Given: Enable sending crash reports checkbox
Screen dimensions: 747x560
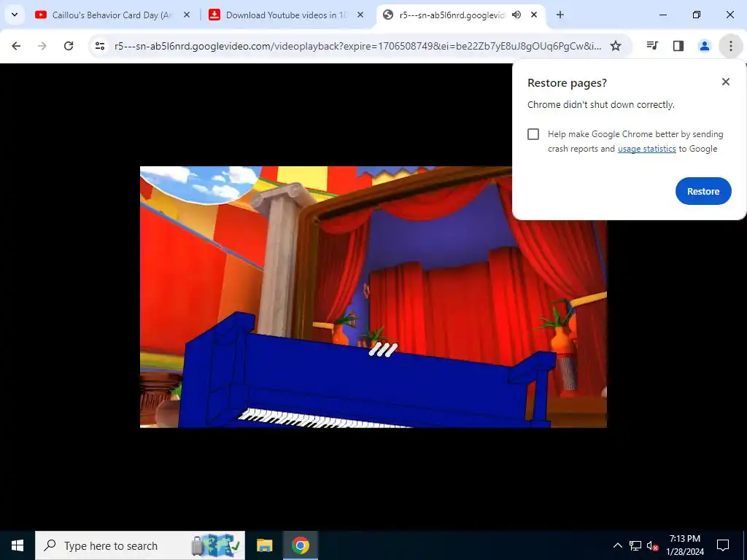Looking at the screenshot, I should coord(533,134).
